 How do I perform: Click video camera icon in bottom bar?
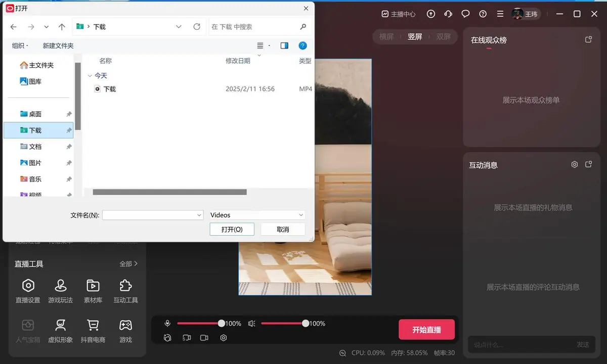click(204, 338)
